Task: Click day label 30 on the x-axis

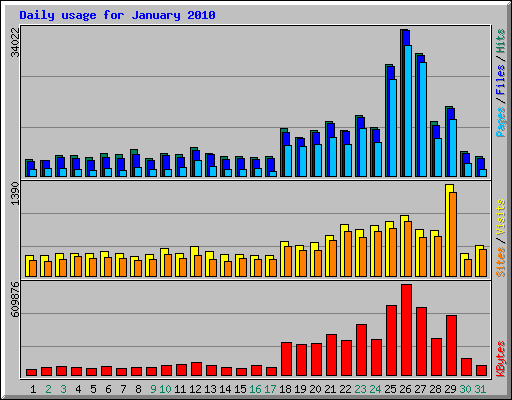Action: 465,389
